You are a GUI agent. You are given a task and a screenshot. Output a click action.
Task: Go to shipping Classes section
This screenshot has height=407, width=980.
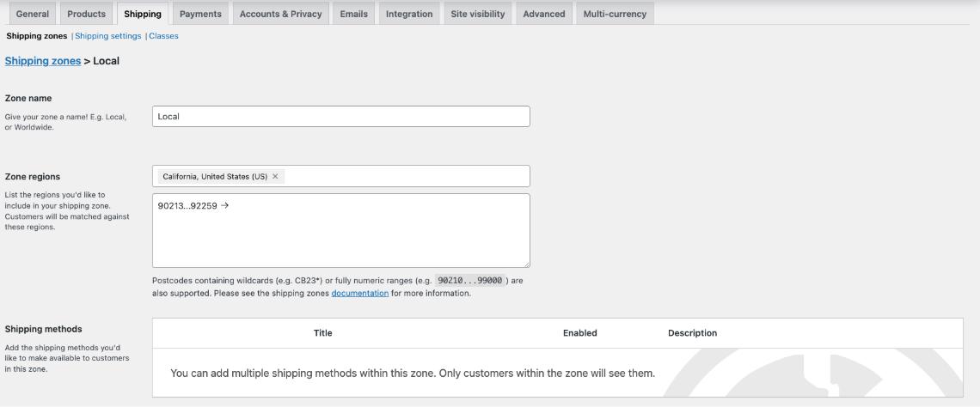tap(163, 36)
